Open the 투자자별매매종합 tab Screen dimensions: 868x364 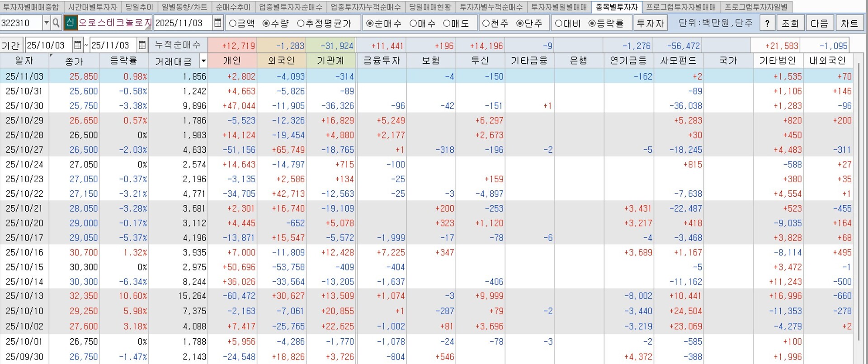point(31,7)
